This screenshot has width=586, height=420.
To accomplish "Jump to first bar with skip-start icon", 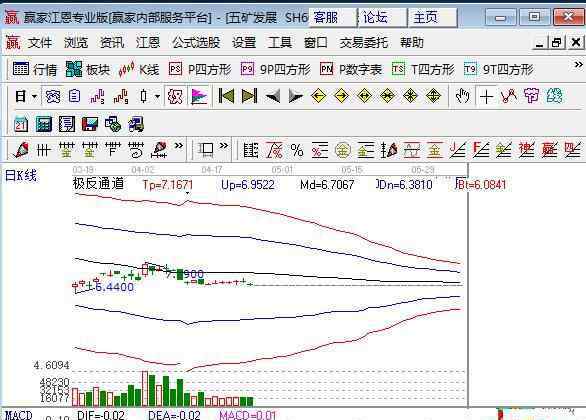I will point(226,96).
